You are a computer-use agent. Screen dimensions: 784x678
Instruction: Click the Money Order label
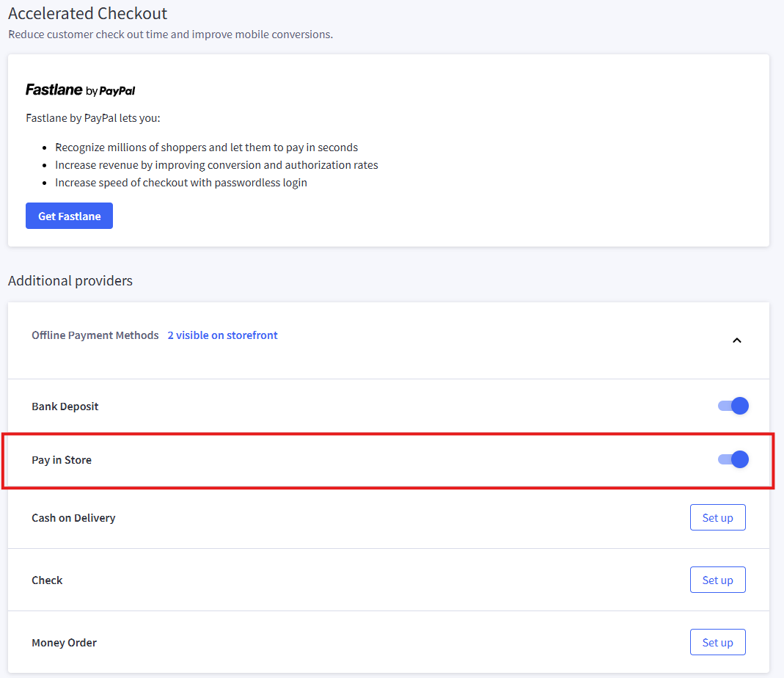[64, 643]
